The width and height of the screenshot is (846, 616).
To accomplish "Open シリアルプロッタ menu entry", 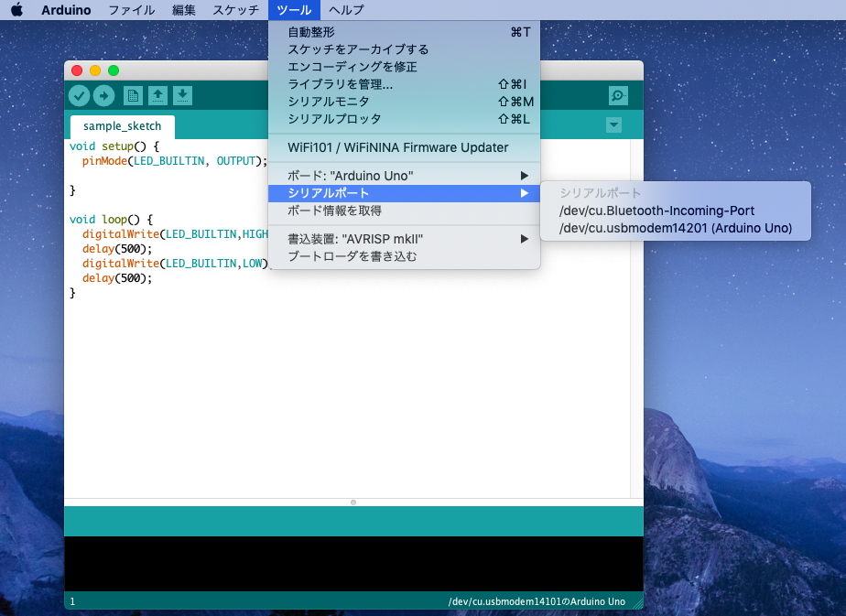I will point(404,119).
